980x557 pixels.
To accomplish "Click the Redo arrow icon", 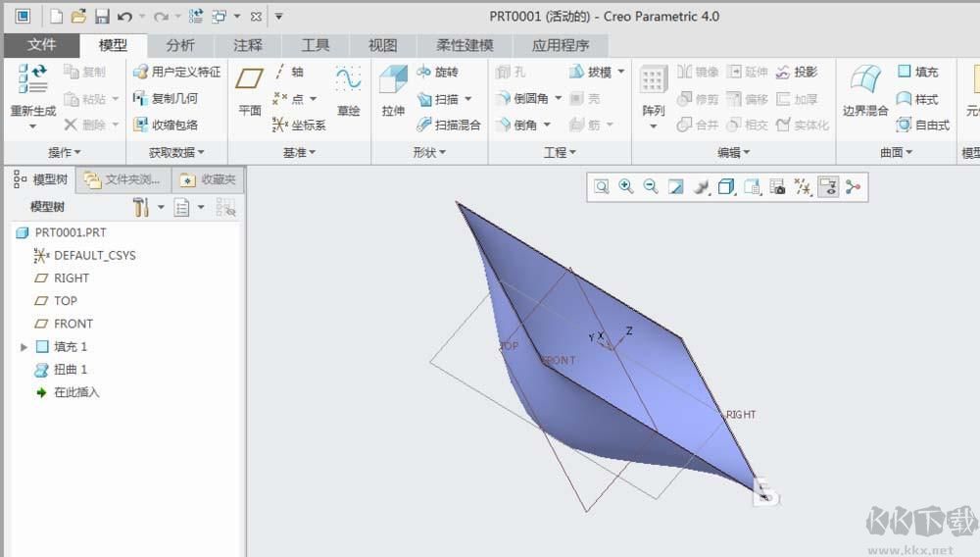I will [x=161, y=17].
